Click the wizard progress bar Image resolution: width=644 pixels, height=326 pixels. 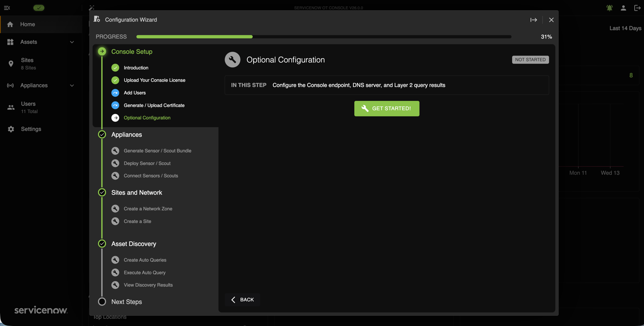pyautogui.click(x=324, y=37)
